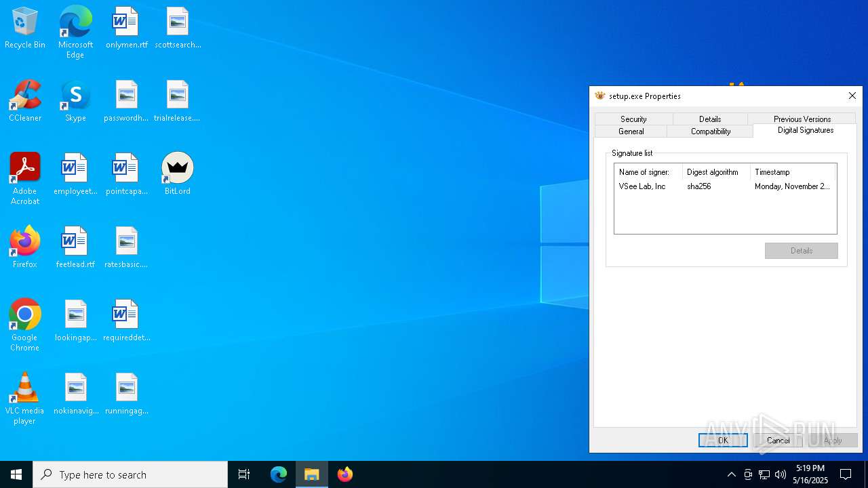Image resolution: width=868 pixels, height=488 pixels.
Task: Open Edge from the taskbar
Action: point(279,474)
